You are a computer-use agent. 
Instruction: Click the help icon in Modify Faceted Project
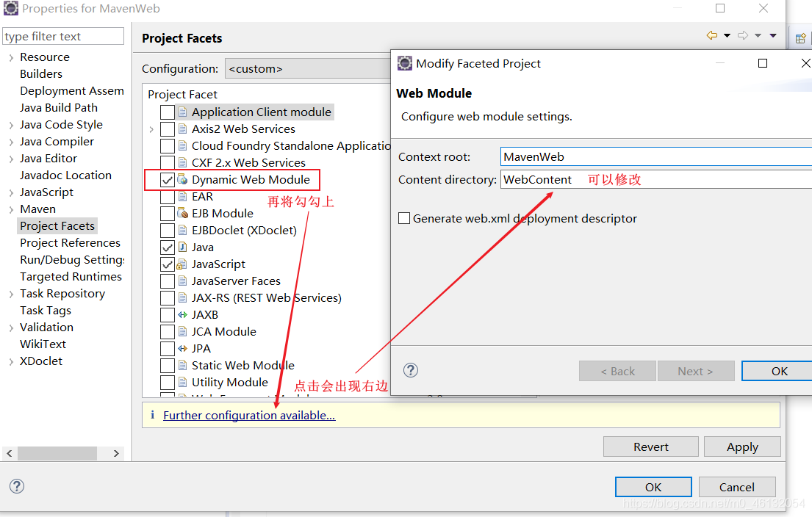point(410,371)
